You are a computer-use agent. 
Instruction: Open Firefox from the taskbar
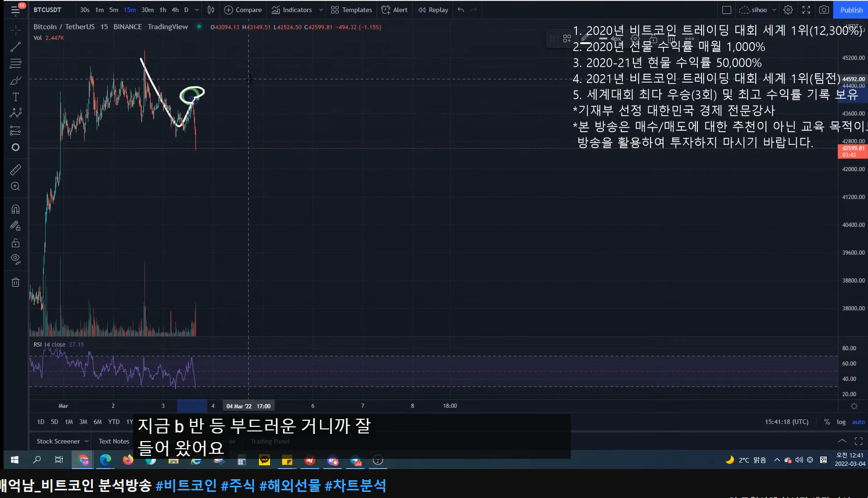click(x=128, y=460)
